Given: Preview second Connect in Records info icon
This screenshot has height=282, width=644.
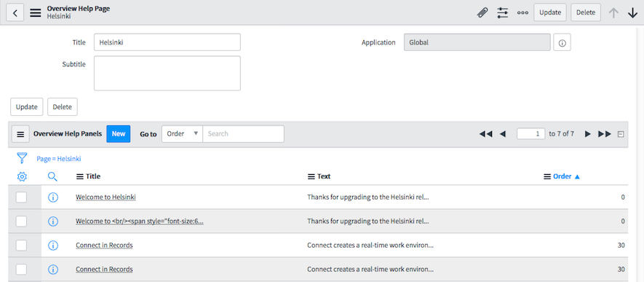Looking at the screenshot, I should [x=53, y=270].
